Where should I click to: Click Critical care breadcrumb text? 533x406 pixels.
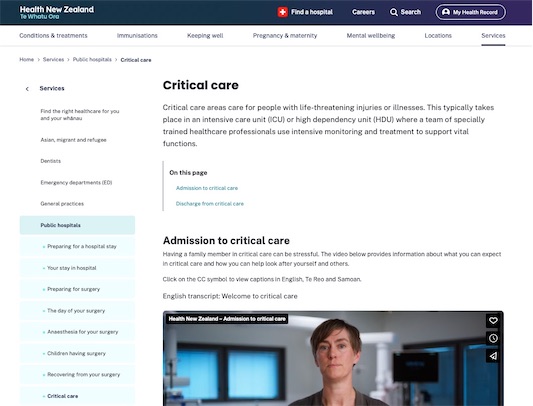pos(136,60)
